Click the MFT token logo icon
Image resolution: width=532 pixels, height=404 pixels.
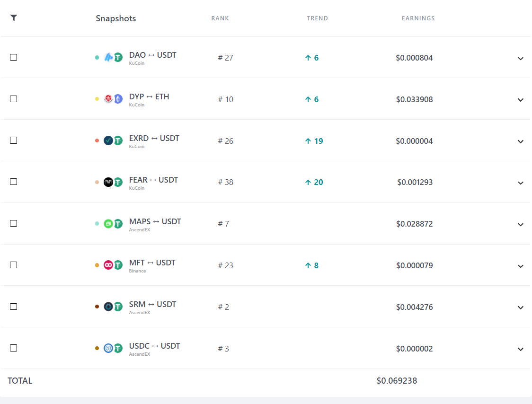[108, 265]
